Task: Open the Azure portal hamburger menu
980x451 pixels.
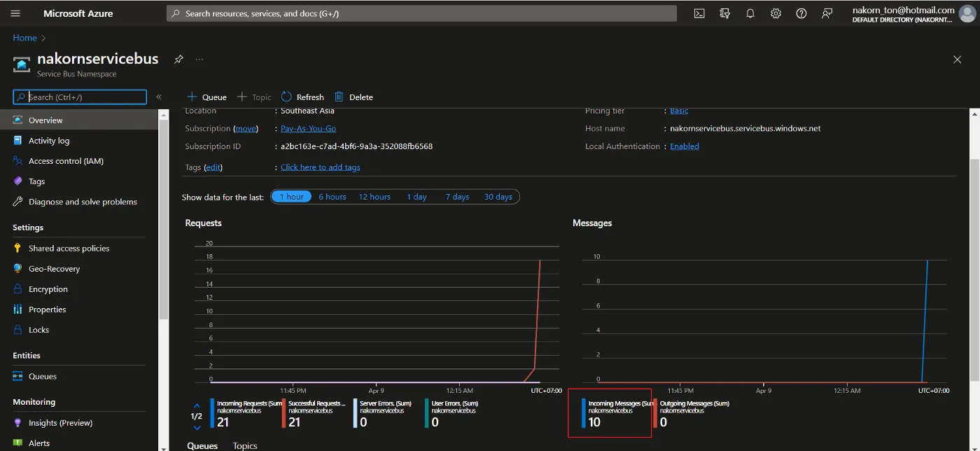Action: click(x=15, y=13)
